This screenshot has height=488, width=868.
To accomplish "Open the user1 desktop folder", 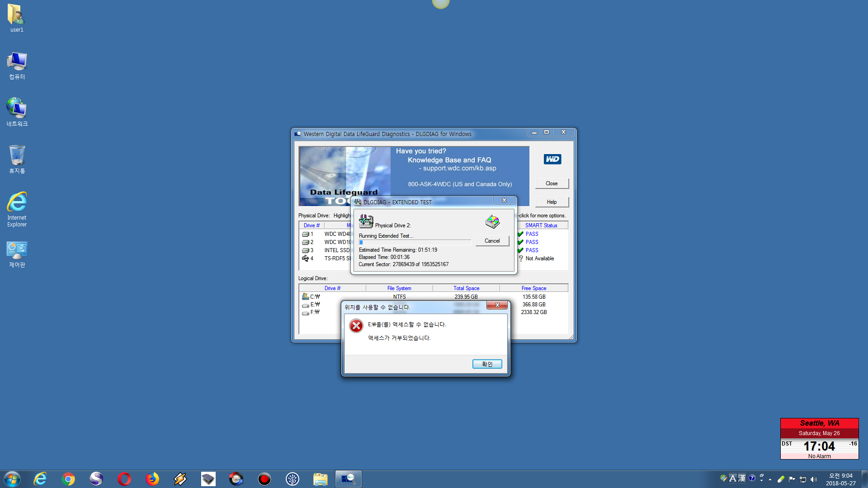I will tap(17, 18).
